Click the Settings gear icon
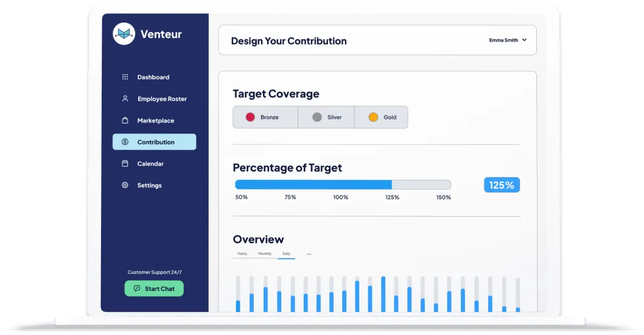644x335 pixels. click(x=125, y=185)
